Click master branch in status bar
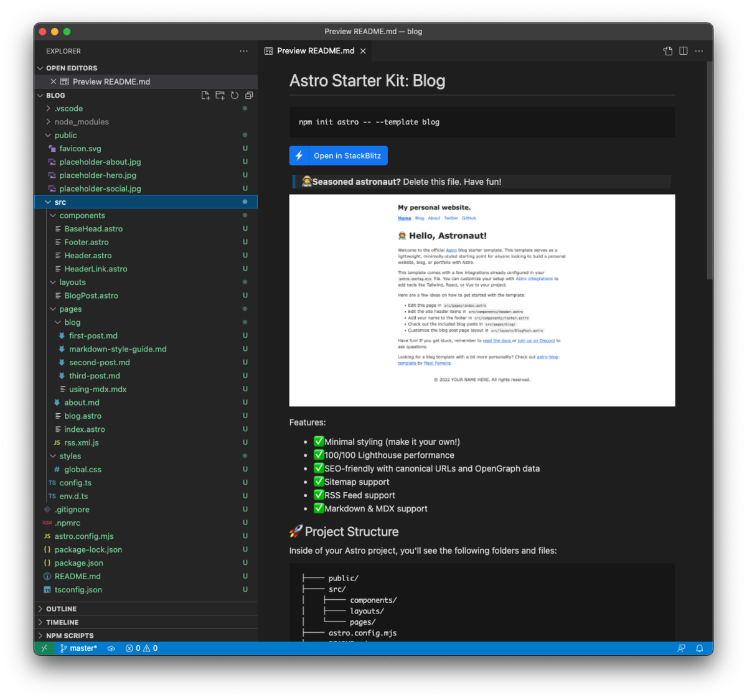 coord(78,648)
